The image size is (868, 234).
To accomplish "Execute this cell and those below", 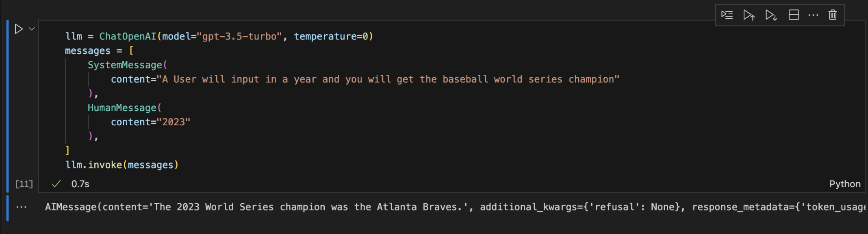I will click(771, 15).
